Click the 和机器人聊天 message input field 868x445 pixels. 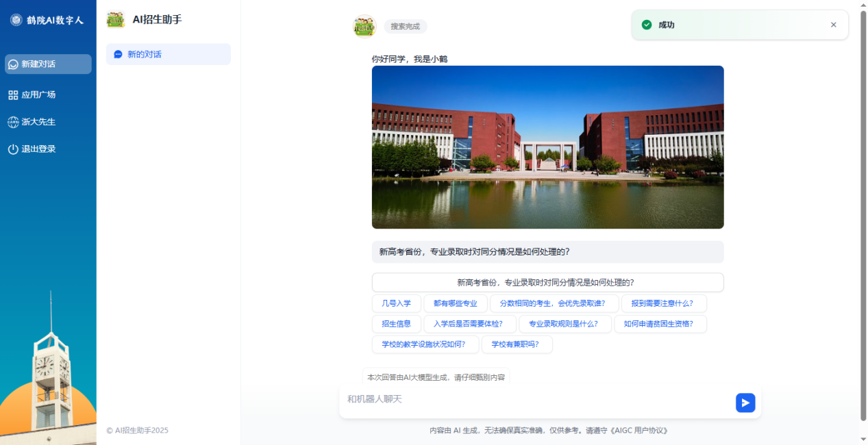coord(534,399)
